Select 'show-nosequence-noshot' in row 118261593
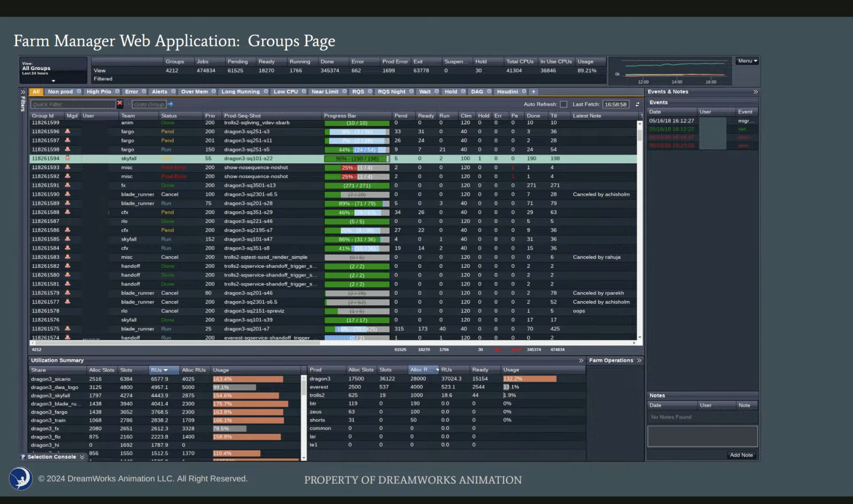The image size is (853, 504). click(256, 167)
